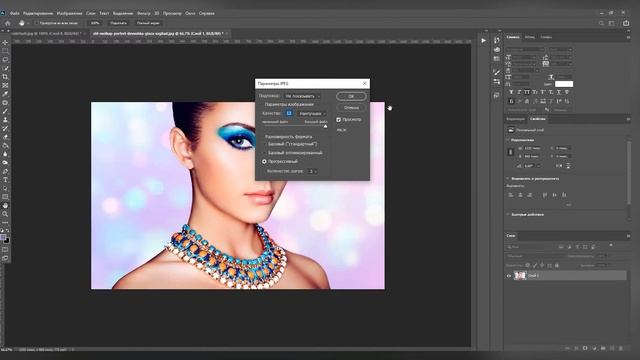Apply Underline in Character panel
The width and height of the screenshot is (640, 360).
tap(559, 92)
